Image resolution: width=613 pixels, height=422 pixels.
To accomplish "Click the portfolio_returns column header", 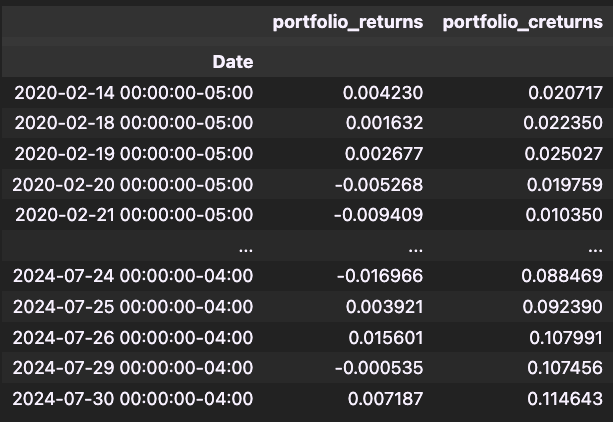I will pos(348,23).
